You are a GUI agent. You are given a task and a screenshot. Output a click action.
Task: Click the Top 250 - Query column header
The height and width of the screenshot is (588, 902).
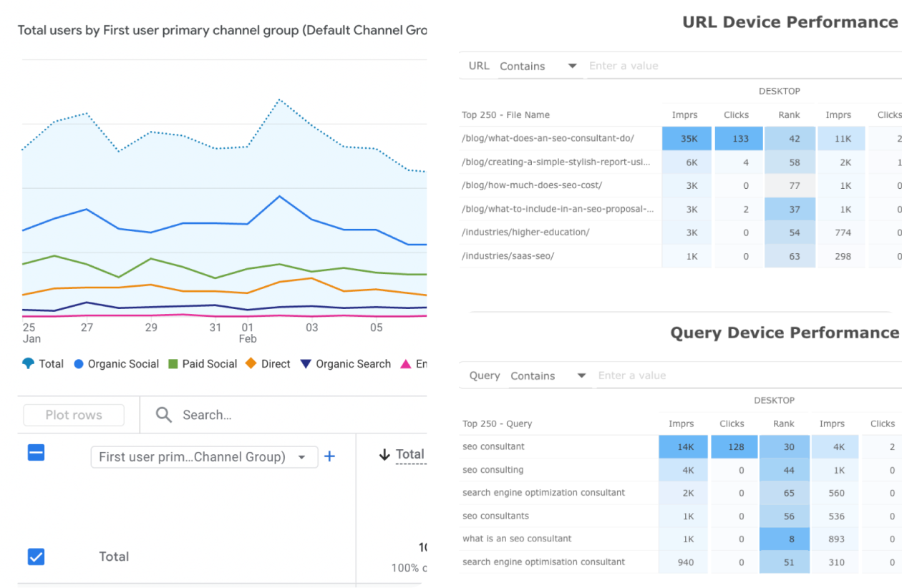point(497,423)
